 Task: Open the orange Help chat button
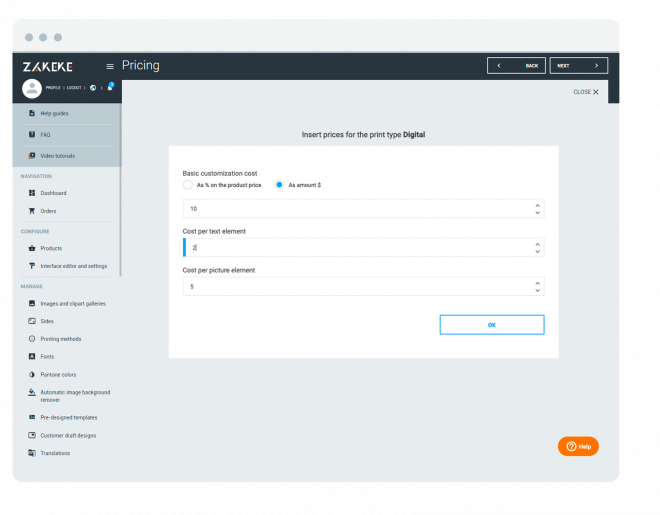pos(578,446)
